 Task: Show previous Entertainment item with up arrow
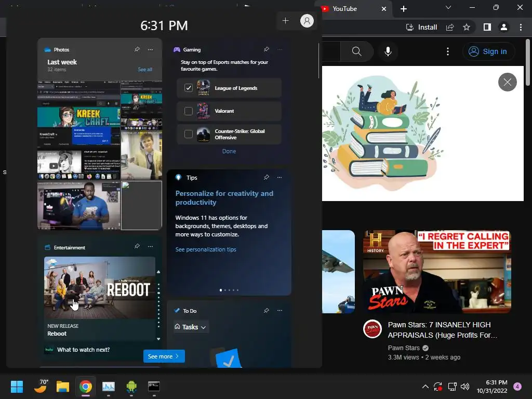pos(158,272)
